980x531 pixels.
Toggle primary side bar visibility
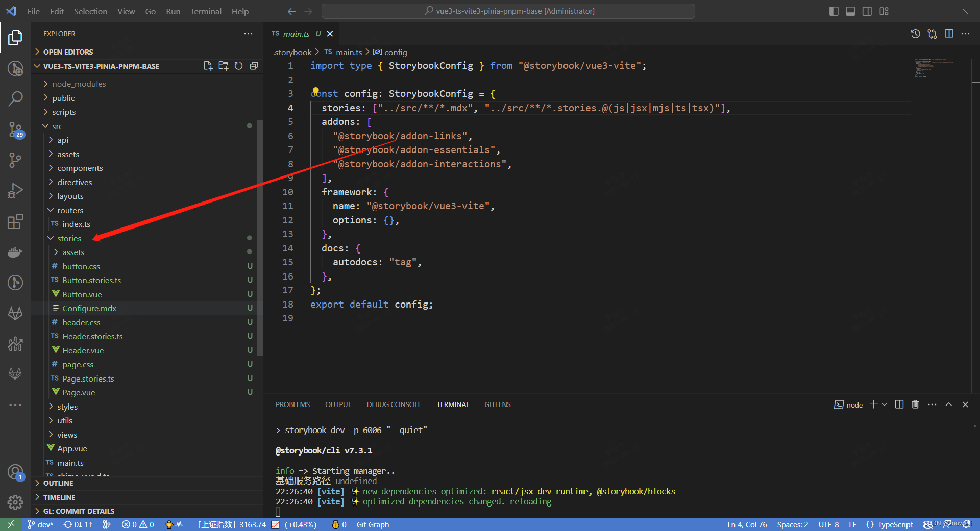click(x=834, y=11)
